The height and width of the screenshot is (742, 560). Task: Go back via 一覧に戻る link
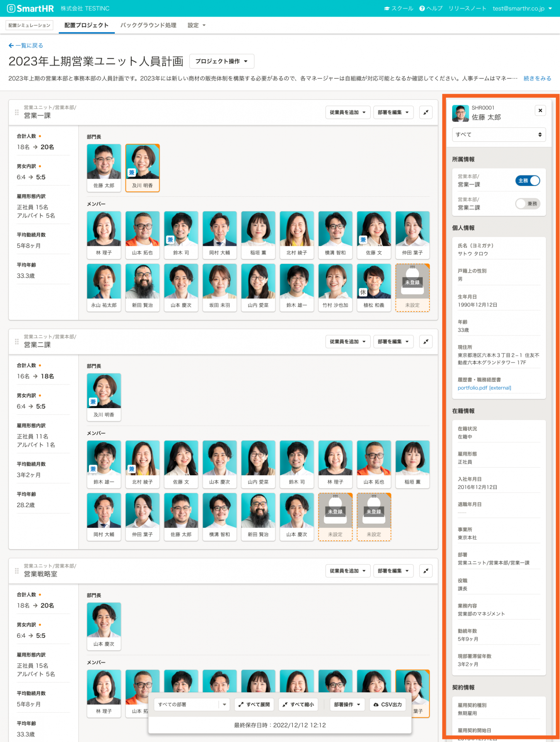26,46
